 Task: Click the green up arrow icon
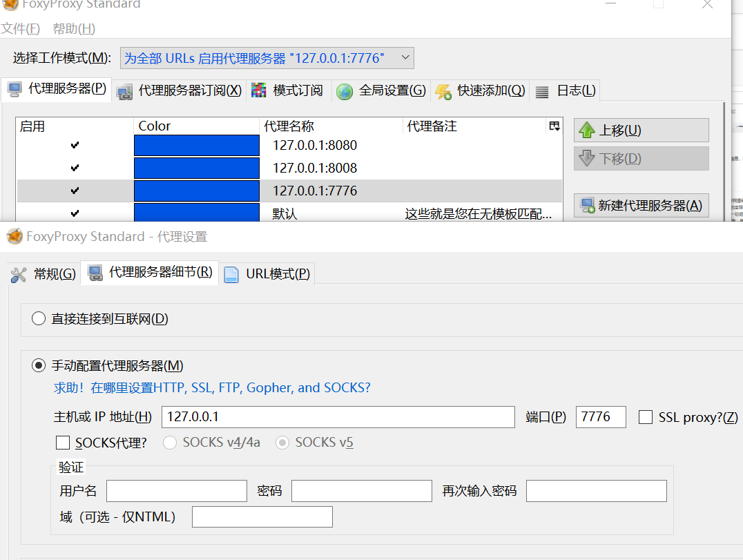[x=587, y=130]
